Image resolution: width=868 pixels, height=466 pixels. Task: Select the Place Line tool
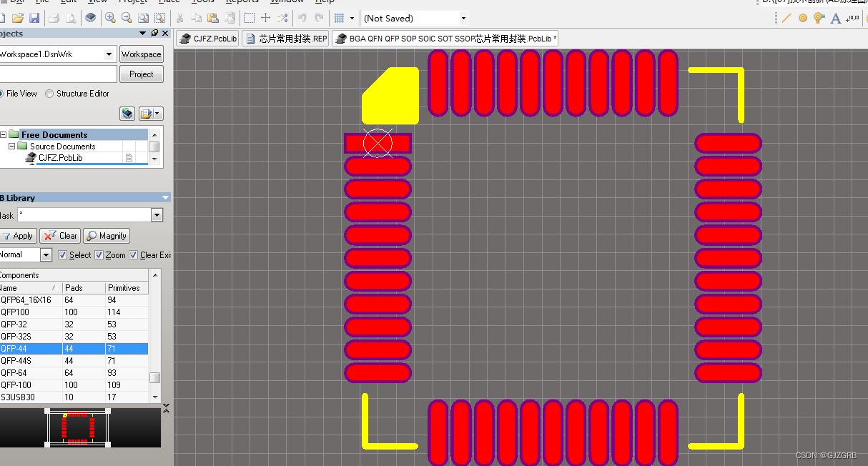tap(786, 18)
